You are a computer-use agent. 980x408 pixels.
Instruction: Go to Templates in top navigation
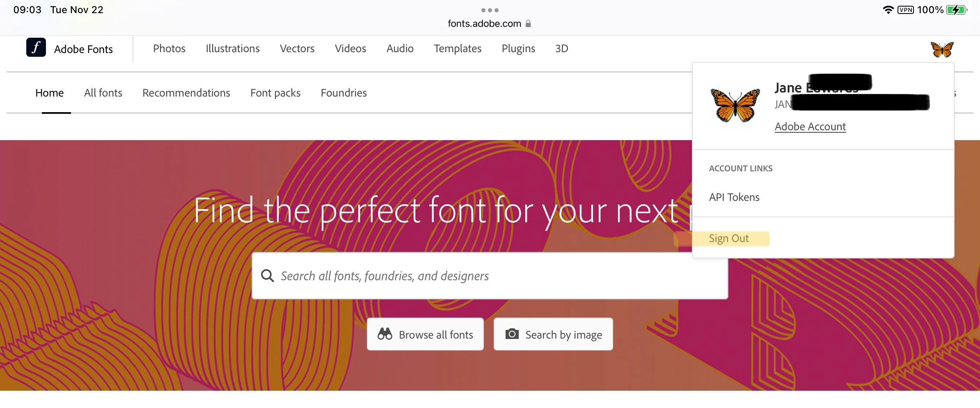point(458,48)
